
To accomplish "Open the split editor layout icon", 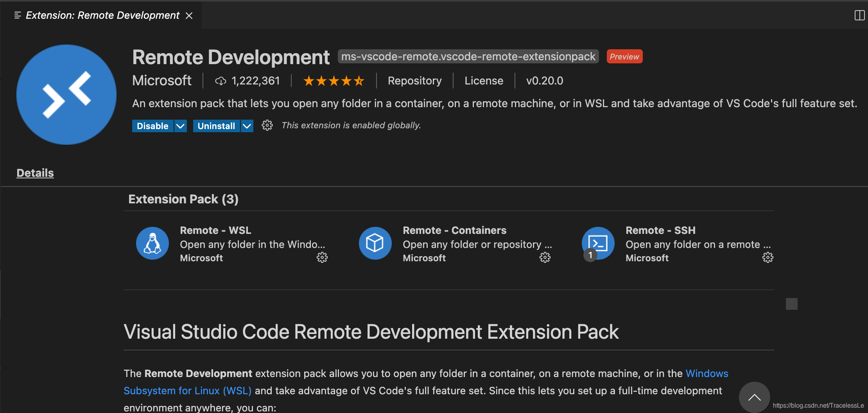I will point(859,15).
